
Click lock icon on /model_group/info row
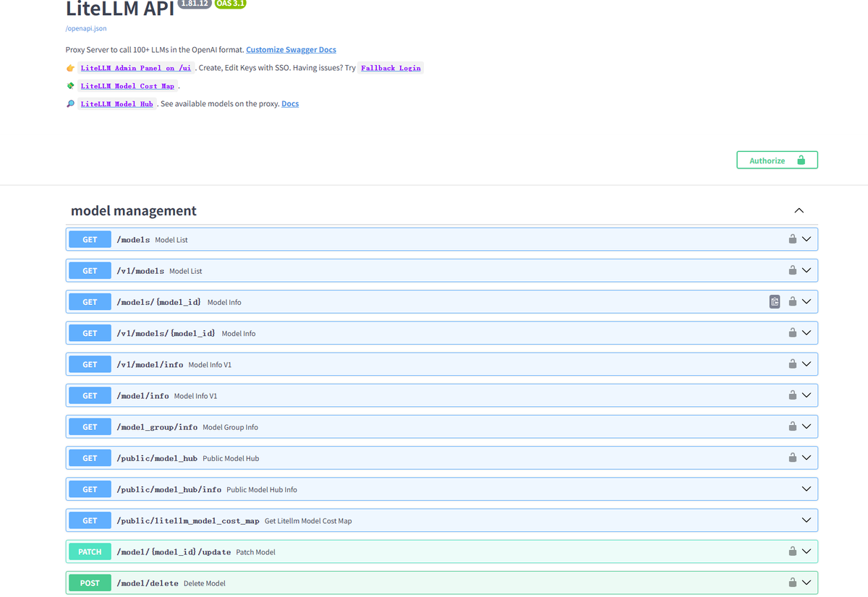tap(793, 426)
